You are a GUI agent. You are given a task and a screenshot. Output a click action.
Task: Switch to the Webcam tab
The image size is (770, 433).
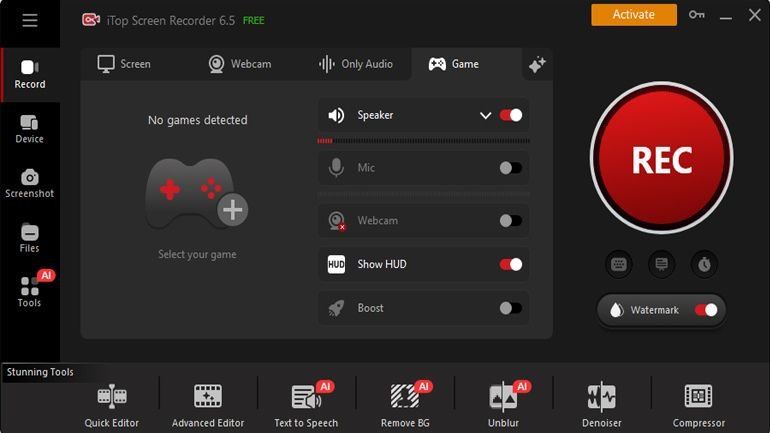(x=240, y=64)
